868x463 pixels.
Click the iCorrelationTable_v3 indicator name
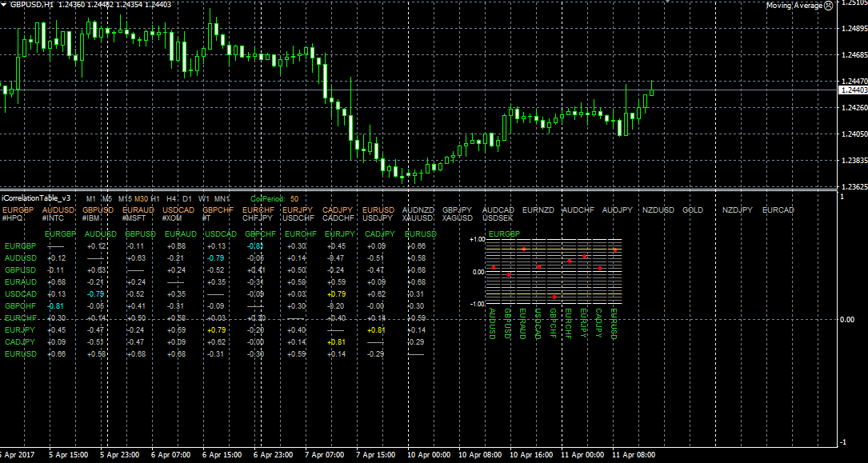tap(36, 198)
